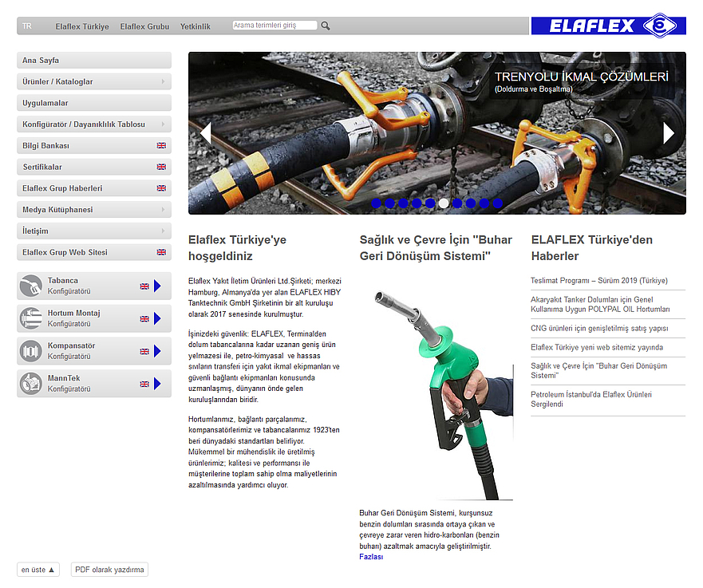The height and width of the screenshot is (588, 703).
Task: Click 'Elaflex Türkiye'ye hoşgeldiniz' heading
Action: [237, 248]
